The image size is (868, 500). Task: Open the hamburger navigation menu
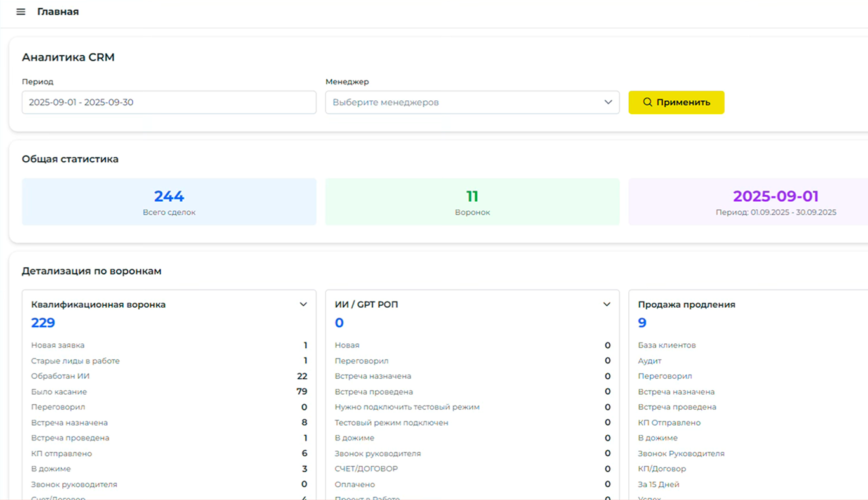click(x=21, y=12)
